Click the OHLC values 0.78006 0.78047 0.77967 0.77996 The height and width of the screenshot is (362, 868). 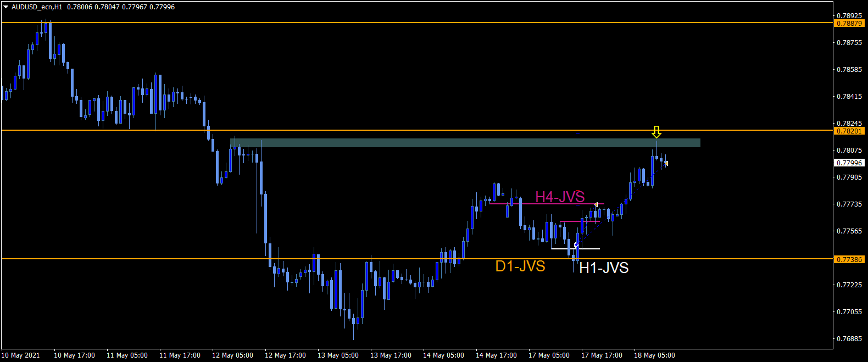click(x=120, y=7)
